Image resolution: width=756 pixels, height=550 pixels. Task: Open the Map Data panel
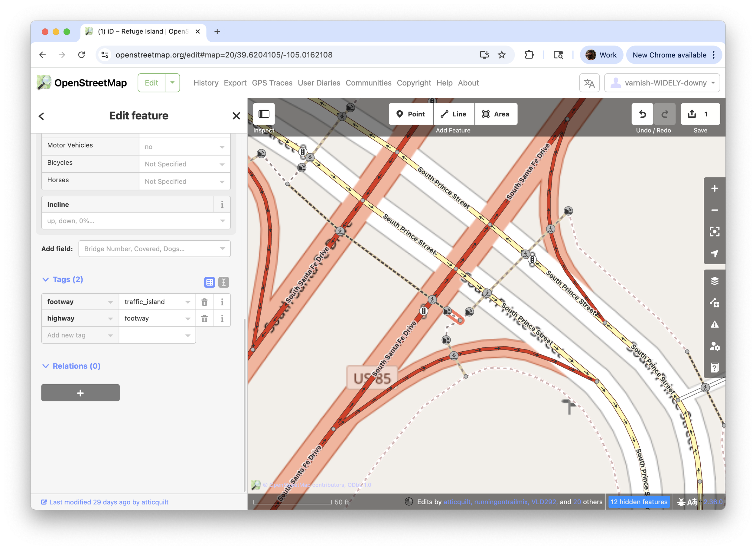(x=714, y=303)
